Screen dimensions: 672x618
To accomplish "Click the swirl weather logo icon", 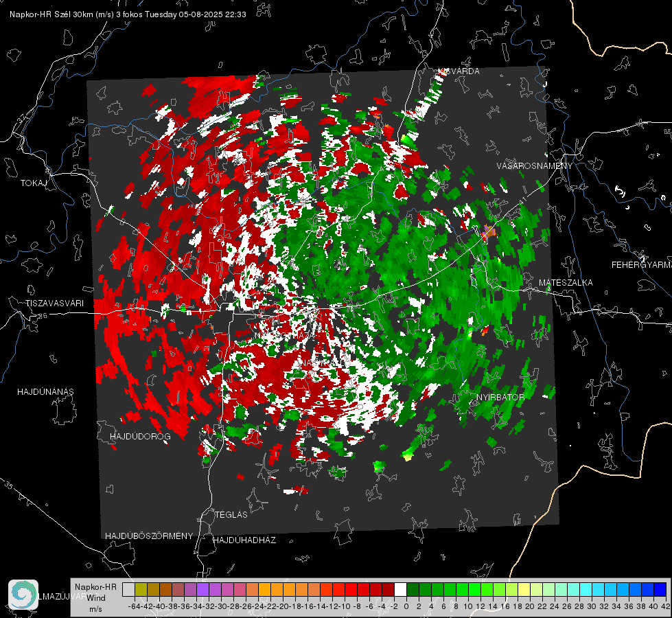I will coord(23,595).
